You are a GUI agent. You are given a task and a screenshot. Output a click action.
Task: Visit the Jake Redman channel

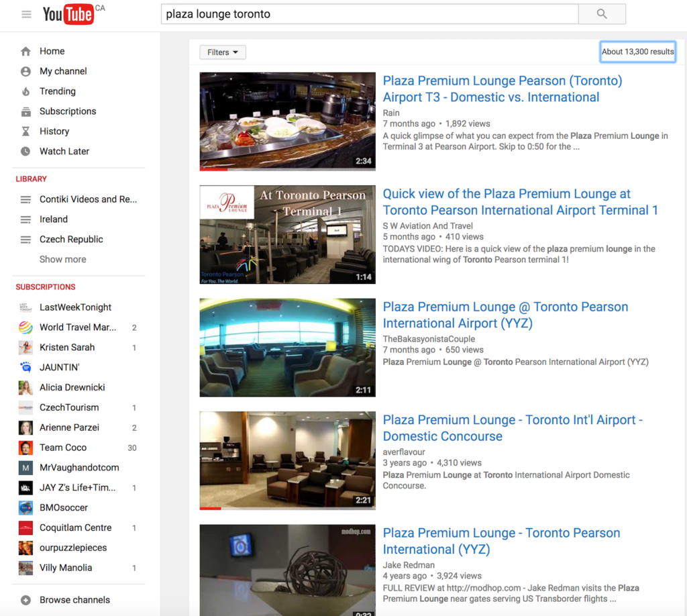click(409, 565)
